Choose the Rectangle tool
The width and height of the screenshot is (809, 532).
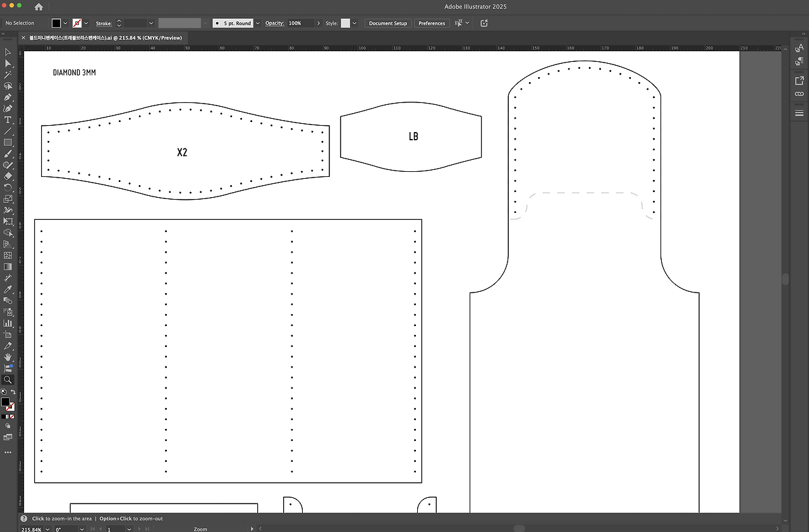8,143
